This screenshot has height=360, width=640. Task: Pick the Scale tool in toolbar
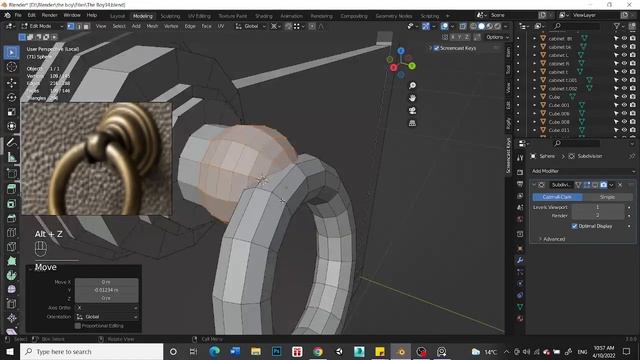click(11, 112)
